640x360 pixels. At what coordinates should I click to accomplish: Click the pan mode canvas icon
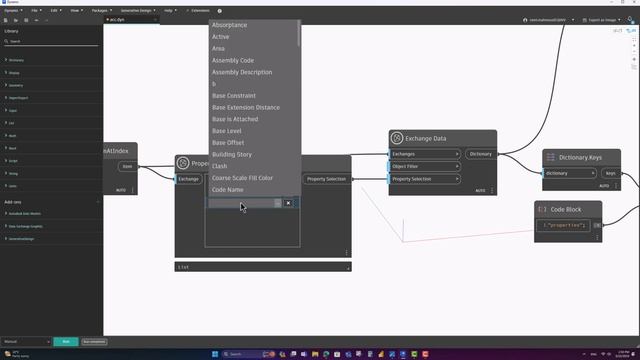(x=634, y=60)
